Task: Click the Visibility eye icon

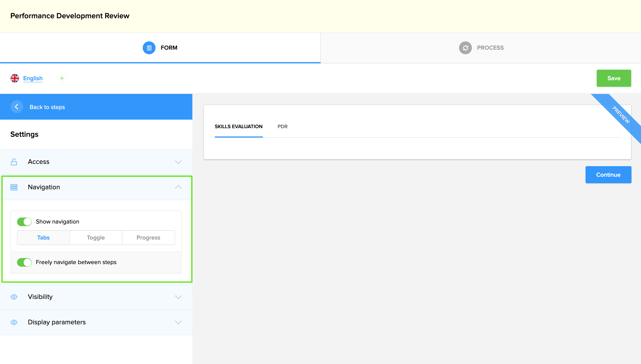Action: point(14,297)
